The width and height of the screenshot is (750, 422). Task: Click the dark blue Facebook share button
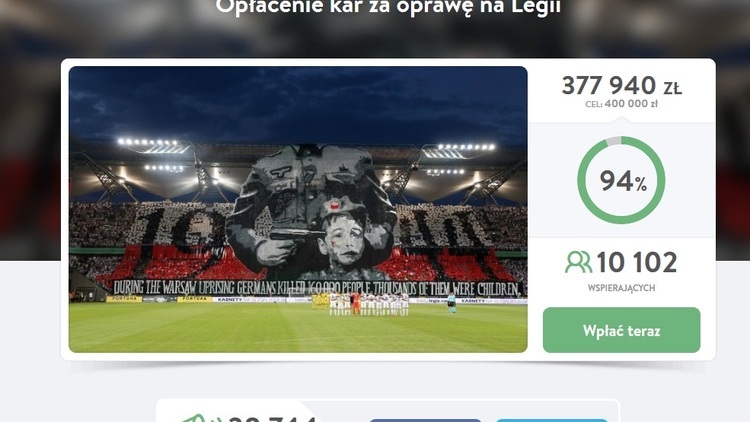(x=425, y=420)
